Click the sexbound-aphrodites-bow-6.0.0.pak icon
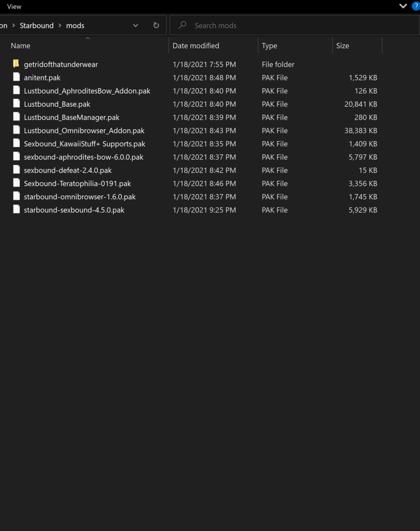The width and height of the screenshot is (420, 531). point(16,156)
